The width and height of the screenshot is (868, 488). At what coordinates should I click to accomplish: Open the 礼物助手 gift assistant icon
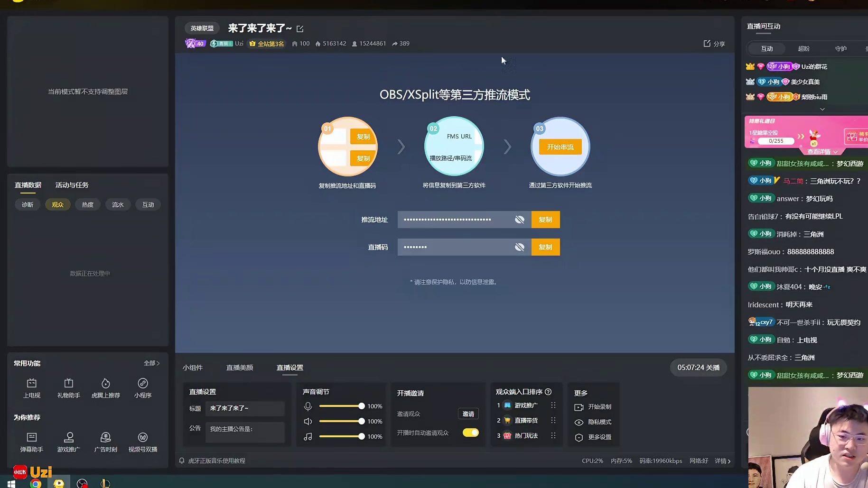pyautogui.click(x=68, y=383)
